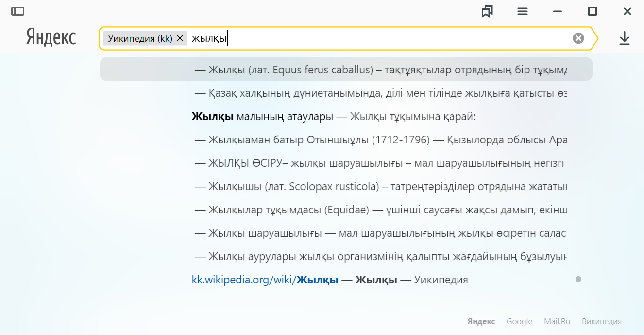Pick the Жылқы малының атаулары suggestion
The width and height of the screenshot is (644, 335).
click(346, 117)
